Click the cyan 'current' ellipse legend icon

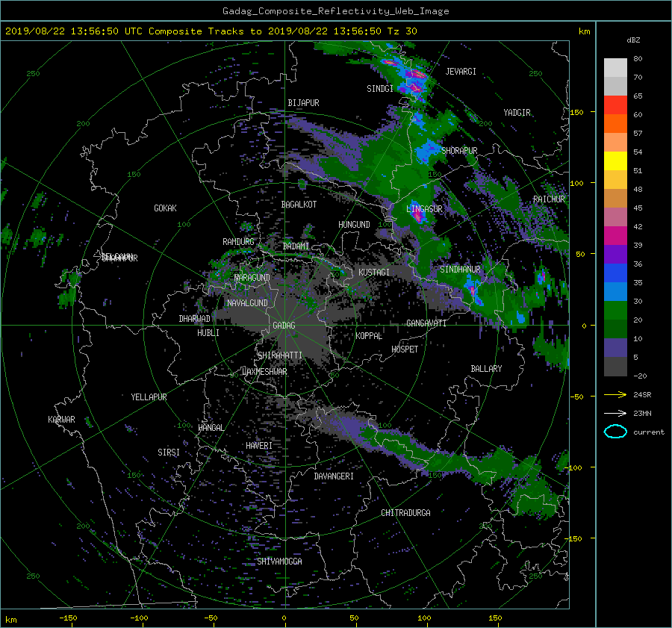coord(615,432)
